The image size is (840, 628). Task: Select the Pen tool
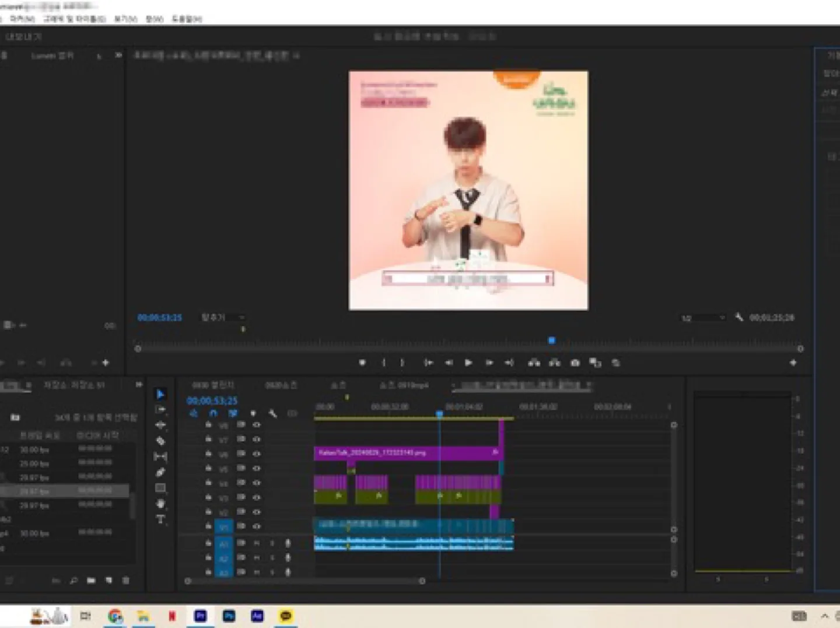tap(160, 472)
